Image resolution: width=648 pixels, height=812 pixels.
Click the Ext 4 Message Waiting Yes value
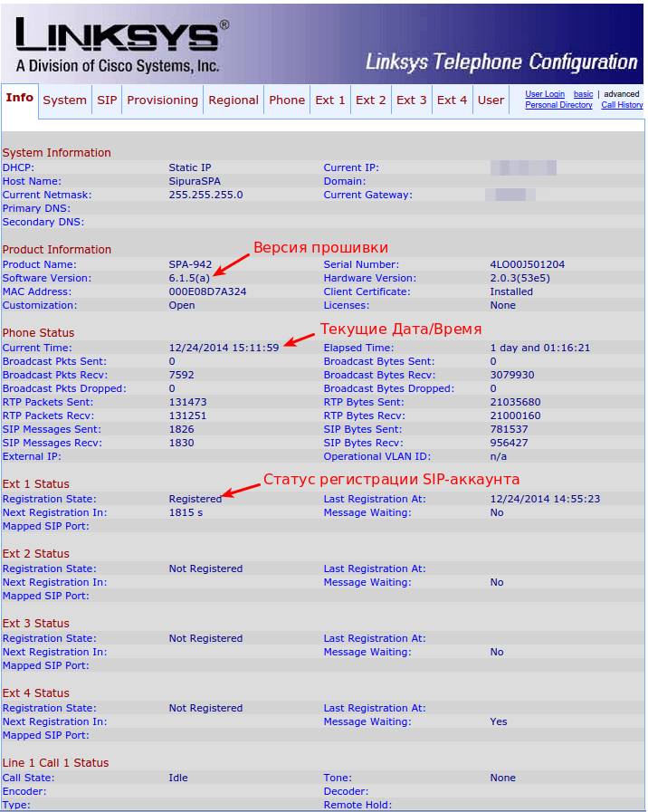[499, 721]
